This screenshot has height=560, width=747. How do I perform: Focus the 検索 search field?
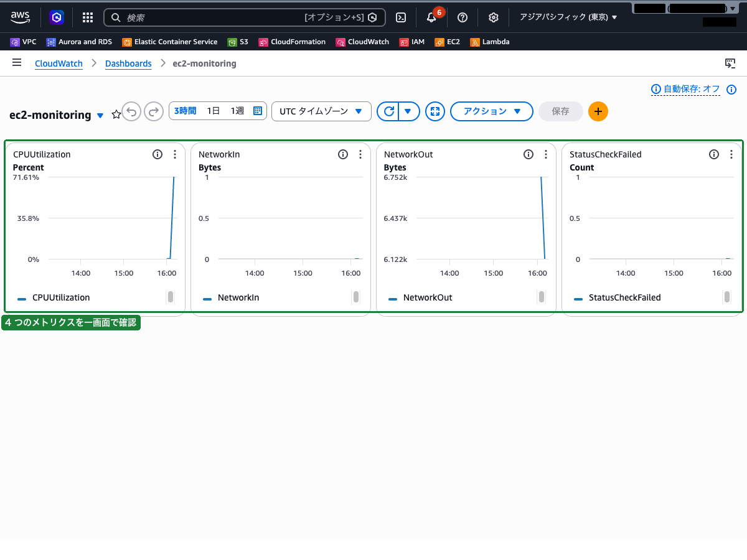(x=245, y=17)
